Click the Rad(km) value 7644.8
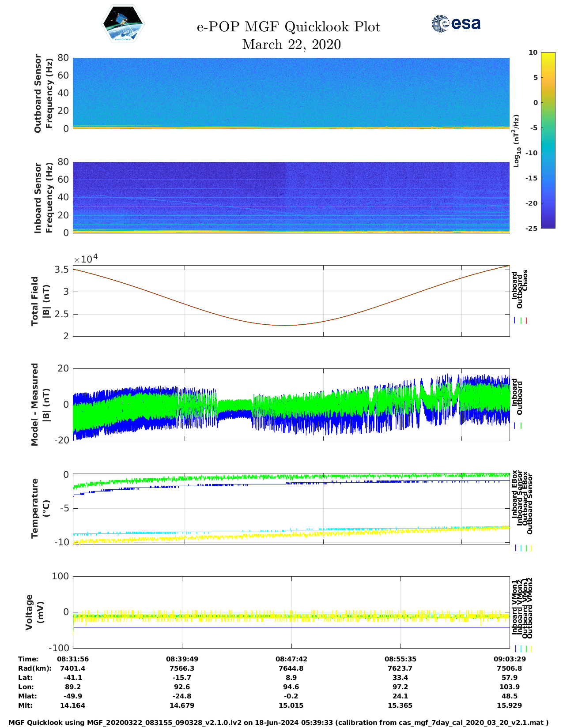Viewport: 563px width, 728px height. 291,668
